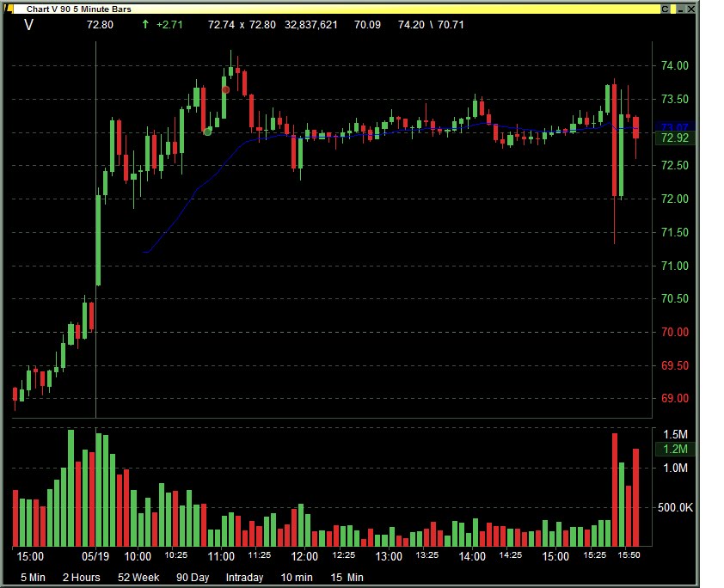Image resolution: width=724 pixels, height=588 pixels.
Task: Click the green trade marker dot on the chart
Action: 208,132
